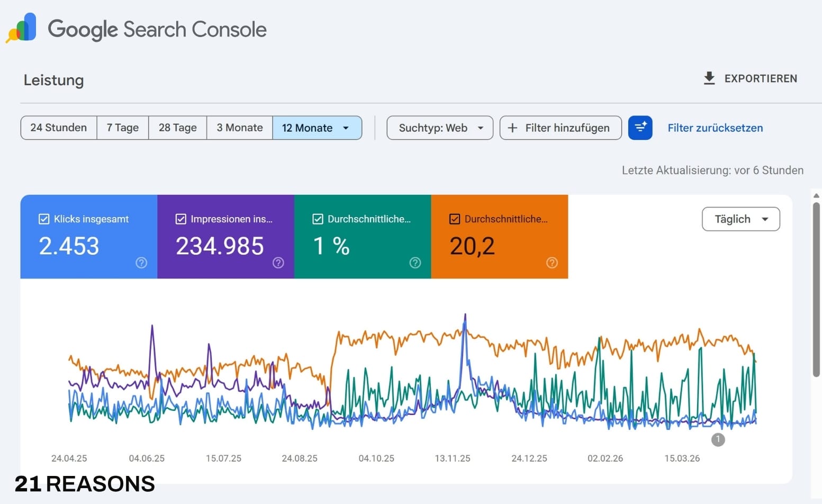Click the 24.12.25 axis date label
This screenshot has width=822, height=504.
click(529, 458)
